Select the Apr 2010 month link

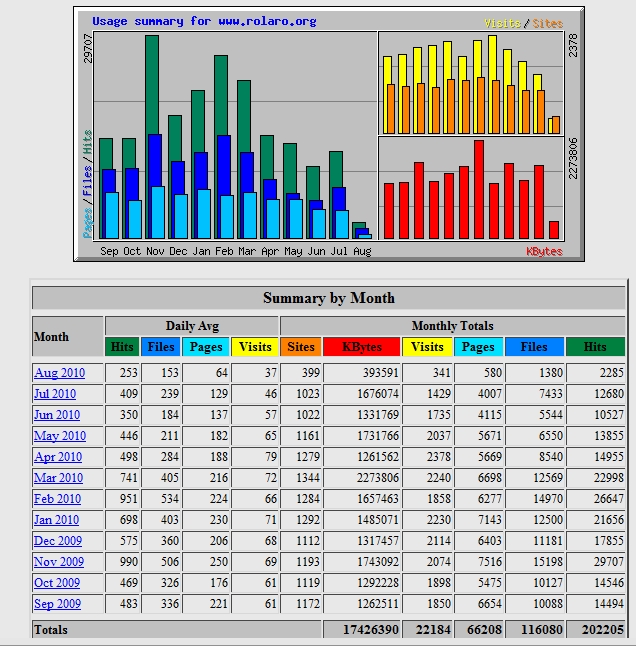tap(57, 457)
